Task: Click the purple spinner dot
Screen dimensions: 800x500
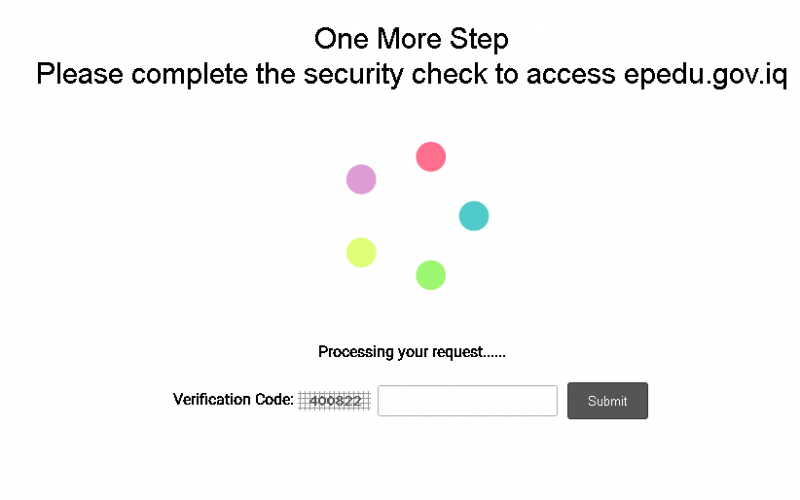Action: 361,179
